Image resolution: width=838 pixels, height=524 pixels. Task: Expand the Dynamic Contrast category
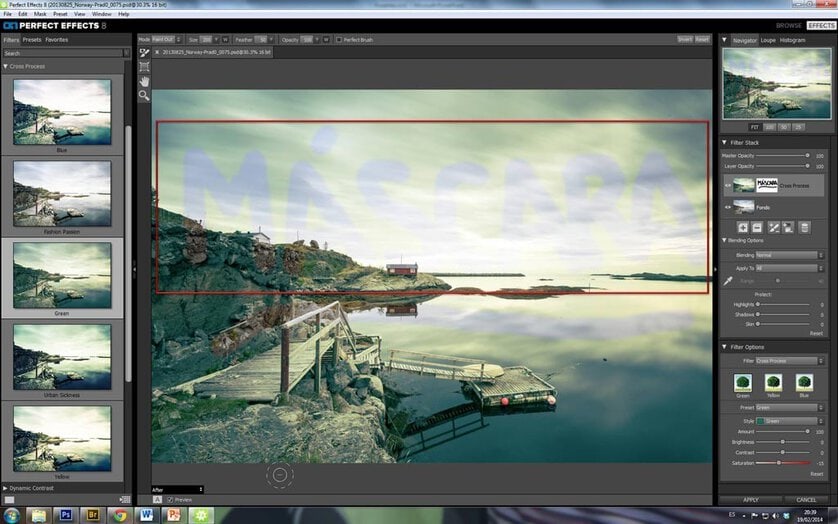click(x=5, y=488)
